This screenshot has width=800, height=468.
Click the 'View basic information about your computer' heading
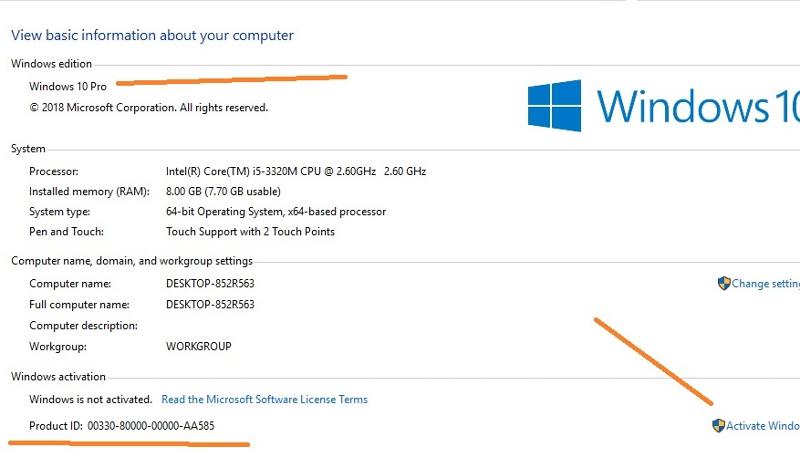click(x=152, y=35)
